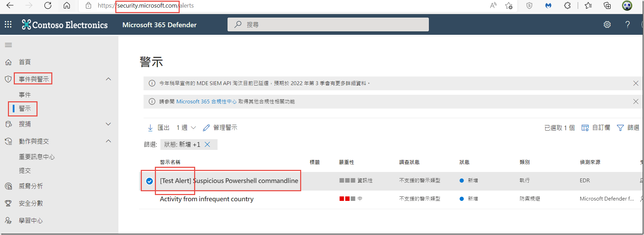Sort by 警示名稱 column header
The height and width of the screenshot is (235, 644).
170,162
